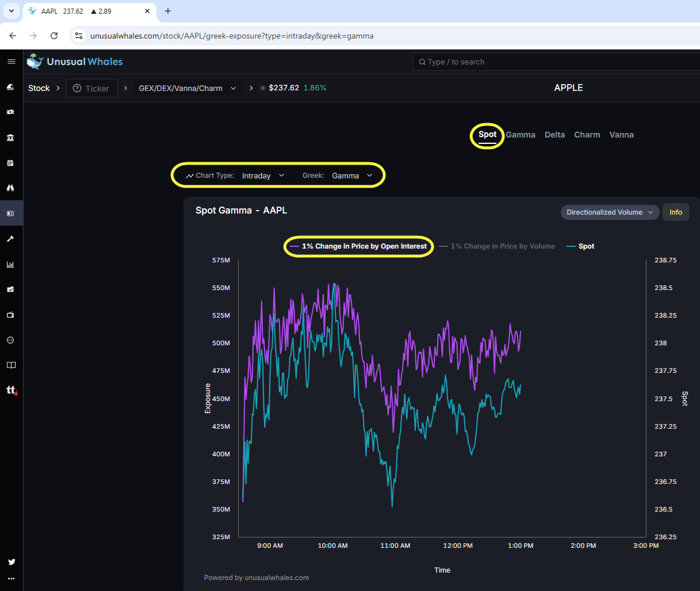Click the three dots more icon
This screenshot has width=700, height=591.
pos(12,579)
